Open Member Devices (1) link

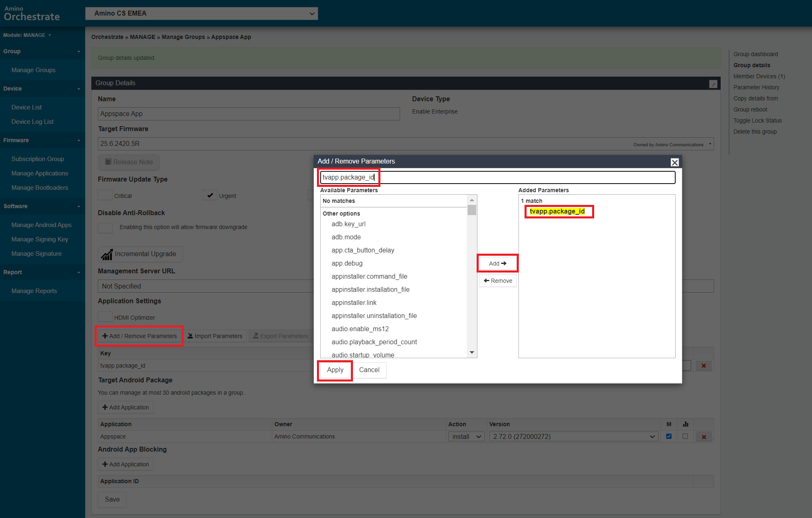tap(759, 76)
